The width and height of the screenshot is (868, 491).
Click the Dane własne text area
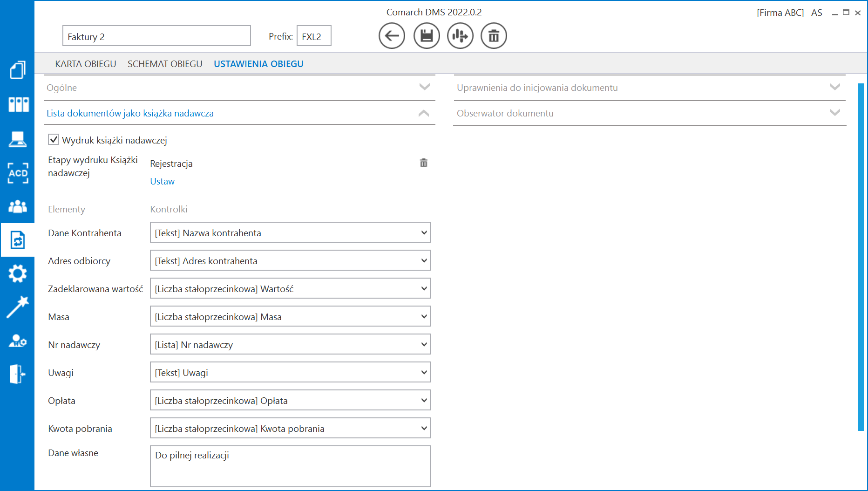tap(290, 466)
